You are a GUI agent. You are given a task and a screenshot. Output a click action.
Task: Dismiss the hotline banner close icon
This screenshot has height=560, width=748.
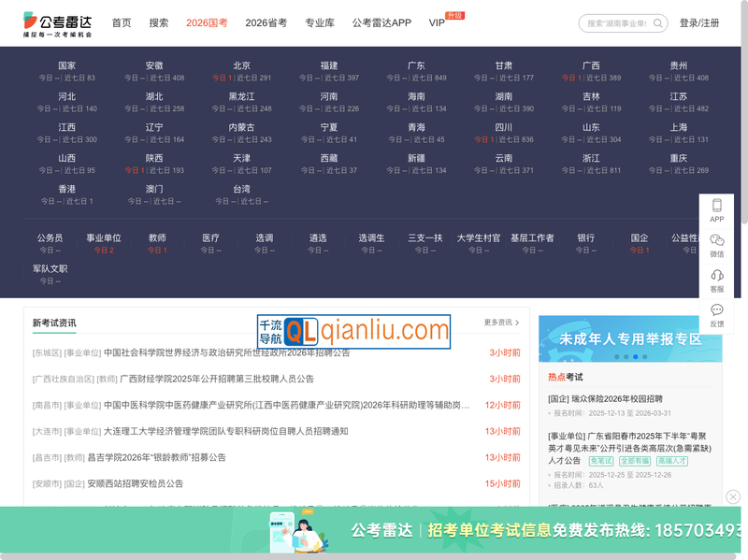click(733, 497)
